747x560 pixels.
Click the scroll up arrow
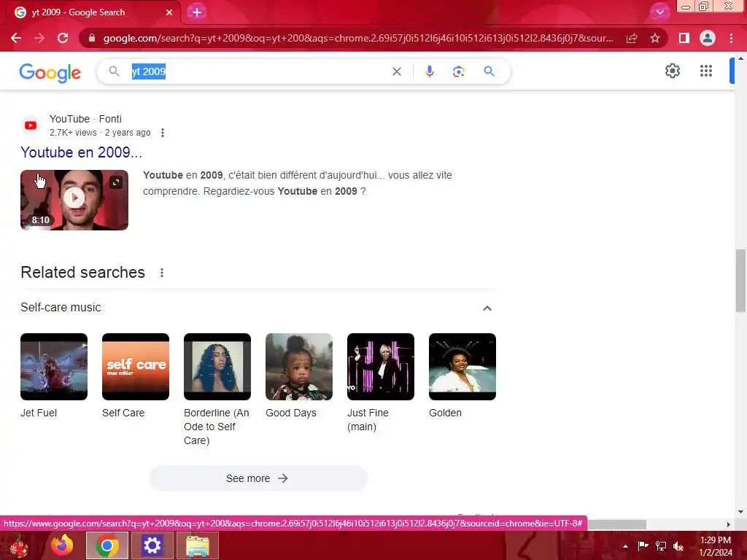point(740,58)
